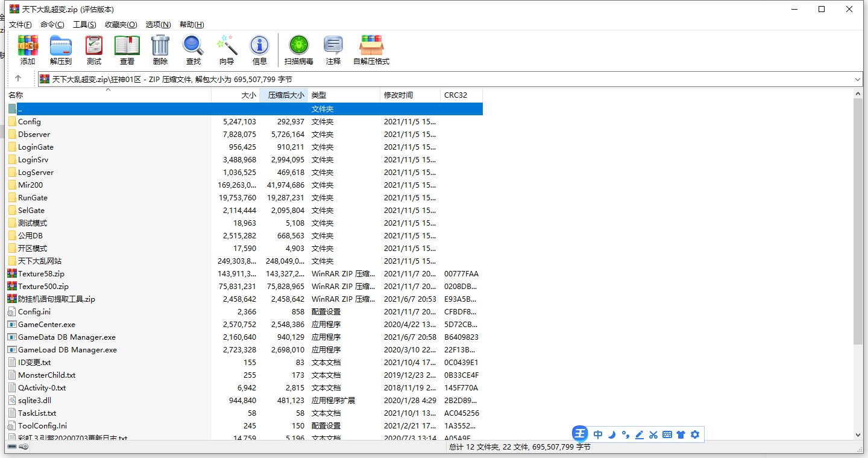This screenshot has width=868, height=458.
Task: Open the Comment (注释) toolbar icon
Action: click(x=333, y=49)
